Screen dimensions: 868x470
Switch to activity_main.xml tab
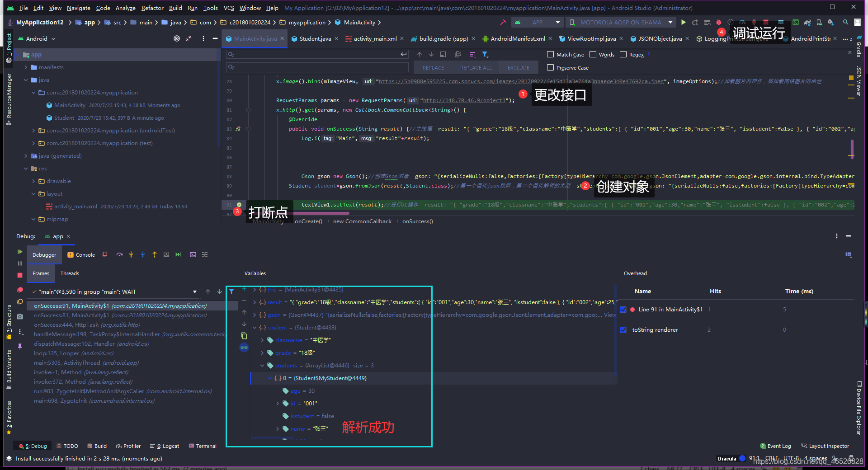(375, 38)
